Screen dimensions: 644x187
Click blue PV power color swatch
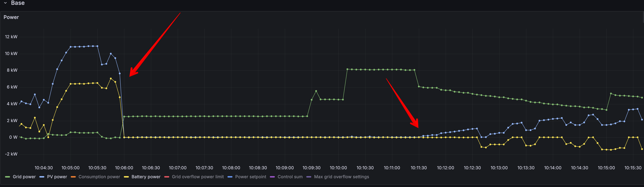coord(42,177)
